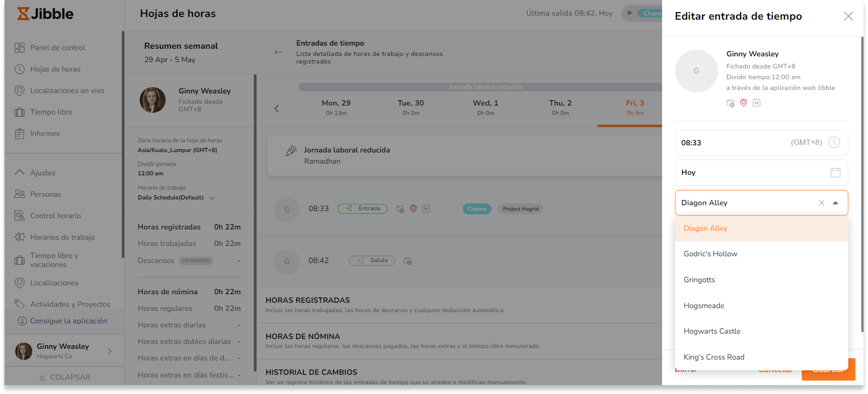Click the back arrow next to Entradas de tiempo
Screen dimensions: 868x394
pyautogui.click(x=278, y=52)
